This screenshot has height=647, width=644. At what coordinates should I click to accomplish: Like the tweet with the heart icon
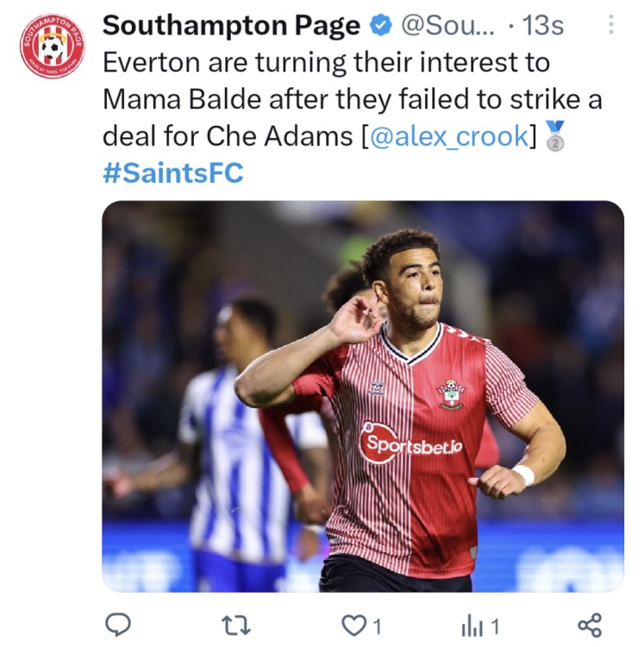(x=353, y=625)
